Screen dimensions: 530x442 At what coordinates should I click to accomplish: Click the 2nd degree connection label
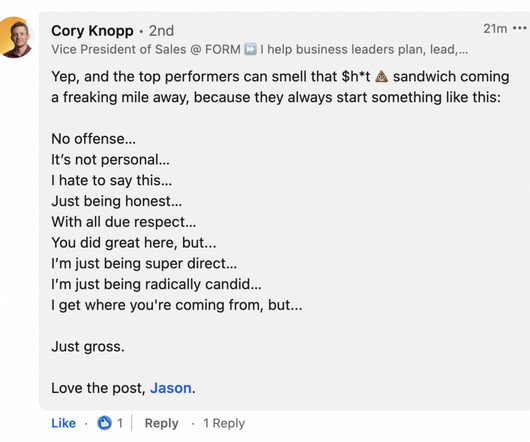click(162, 31)
